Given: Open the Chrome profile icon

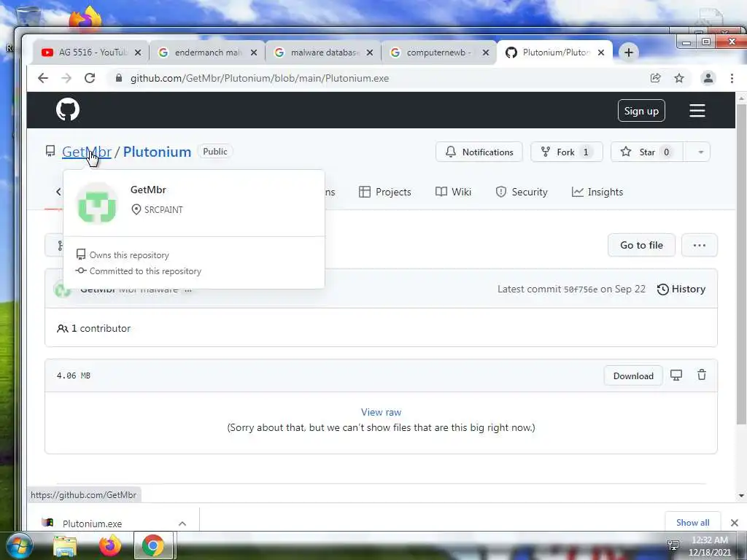Looking at the screenshot, I should [x=708, y=78].
